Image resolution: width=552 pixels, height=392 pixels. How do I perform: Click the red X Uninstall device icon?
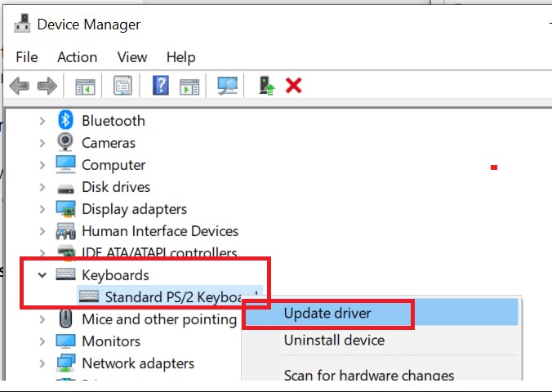point(294,86)
